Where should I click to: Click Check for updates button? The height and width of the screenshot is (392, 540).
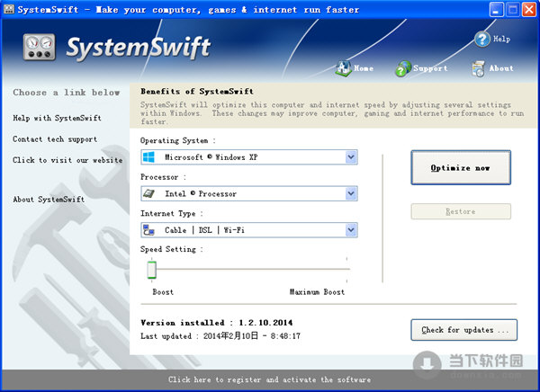click(463, 330)
